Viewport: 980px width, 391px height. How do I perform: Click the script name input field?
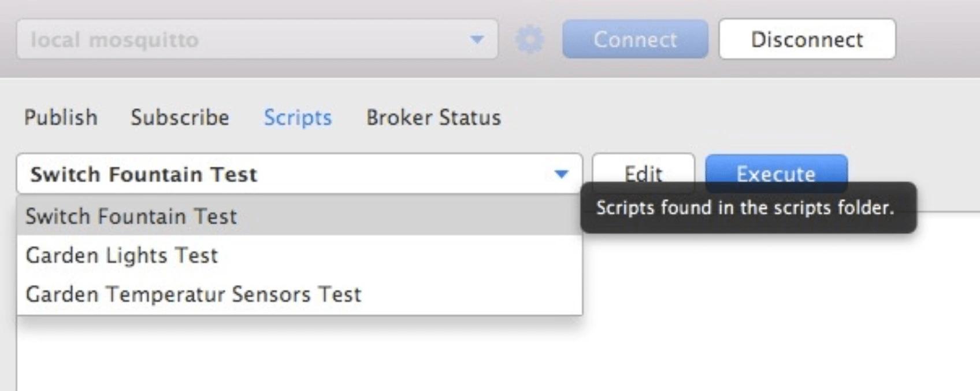(x=231, y=174)
